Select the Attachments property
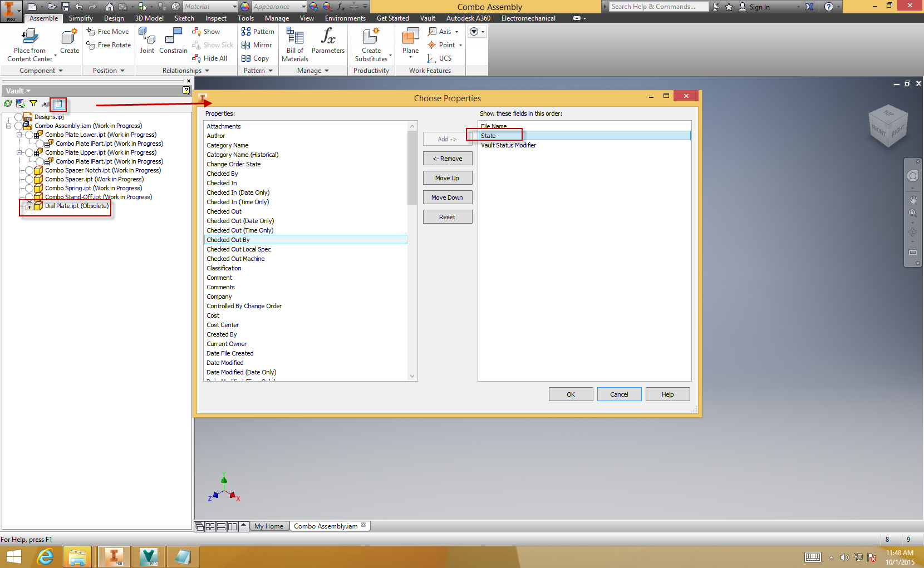Image resolution: width=924 pixels, height=568 pixels. [x=223, y=126]
